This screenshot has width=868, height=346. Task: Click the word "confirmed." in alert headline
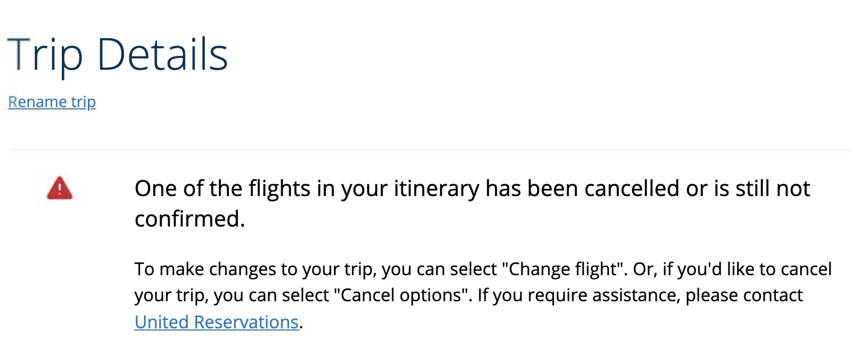coord(190,219)
